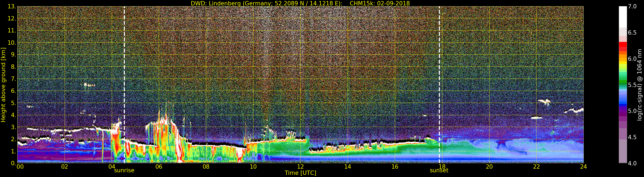Viewport: 644px width, 177px height.
Task: Click the time axis tick label "06"
Action: [x=159, y=167]
